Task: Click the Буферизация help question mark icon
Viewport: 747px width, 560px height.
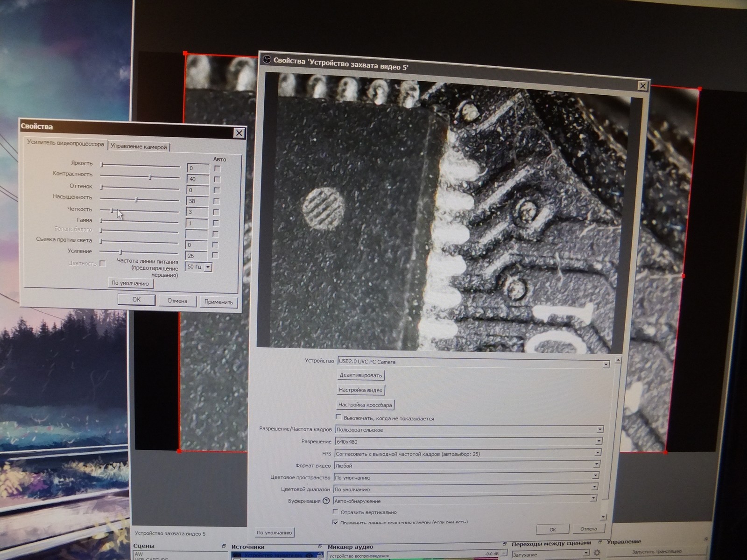Action: point(326,501)
